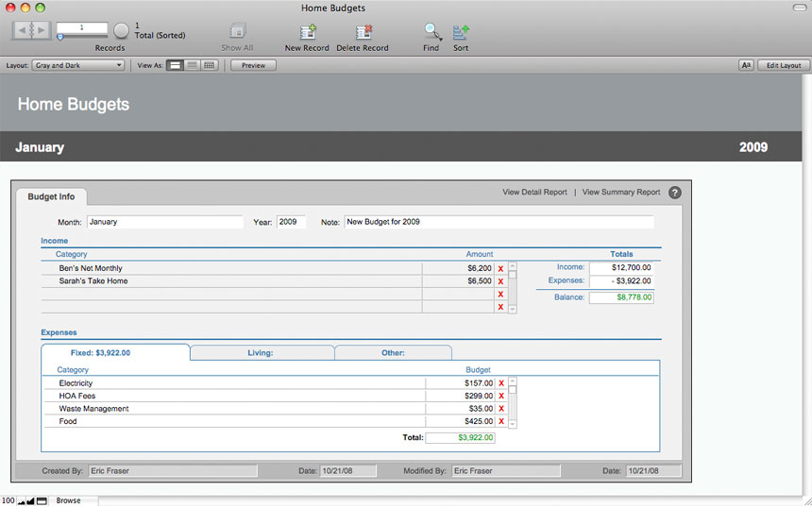This screenshot has height=508, width=812.
Task: Click the HOA Fees category cell
Action: pyautogui.click(x=234, y=396)
